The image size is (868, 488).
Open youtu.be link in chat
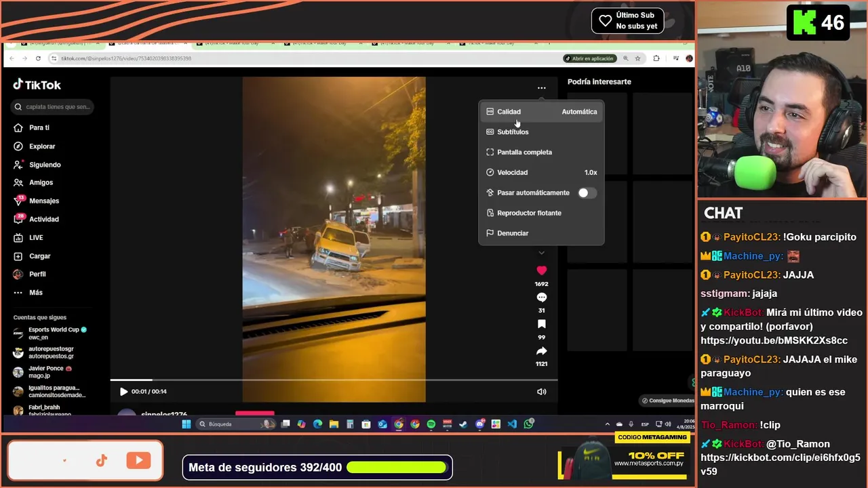(x=774, y=340)
